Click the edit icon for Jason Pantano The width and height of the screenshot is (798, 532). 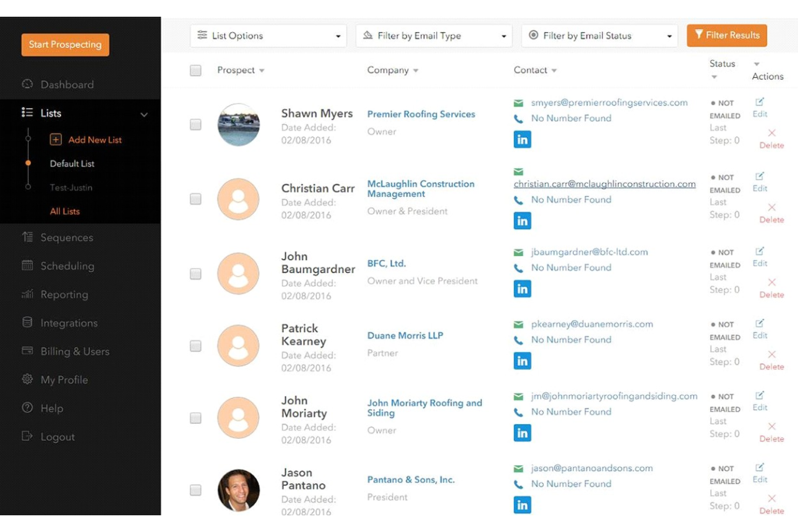pyautogui.click(x=759, y=467)
